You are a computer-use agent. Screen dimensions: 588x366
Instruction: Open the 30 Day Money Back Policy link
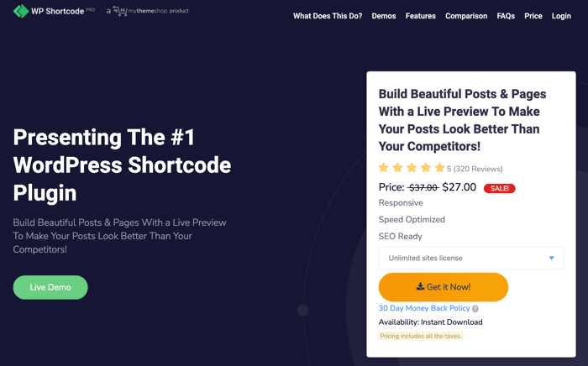[x=424, y=308]
